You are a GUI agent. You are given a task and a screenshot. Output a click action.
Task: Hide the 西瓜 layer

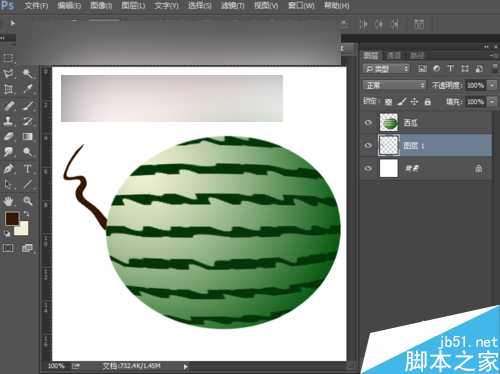click(368, 123)
